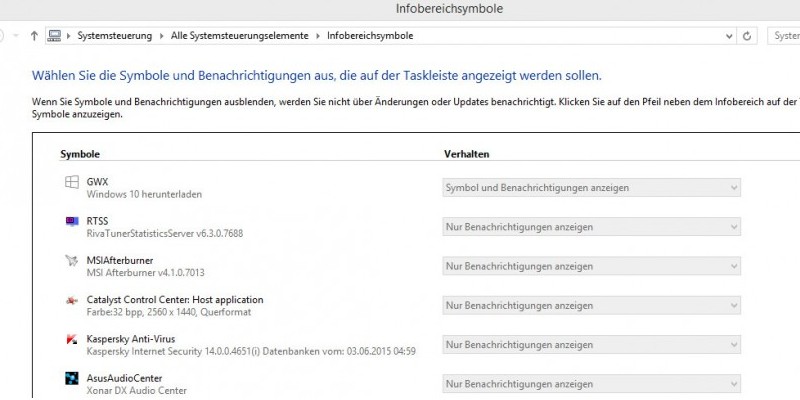This screenshot has width=800, height=400.
Task: Expand the arrow before Systemsteuerung breadcrumb
Action: click(x=68, y=36)
